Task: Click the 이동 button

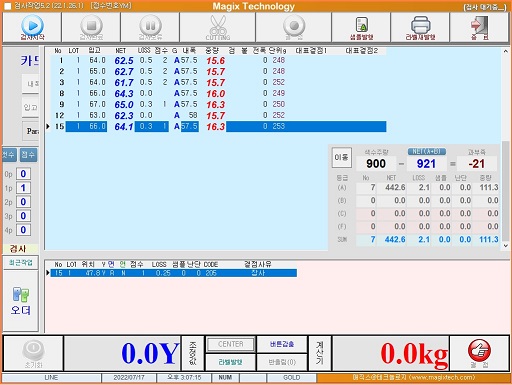Action: click(x=341, y=157)
